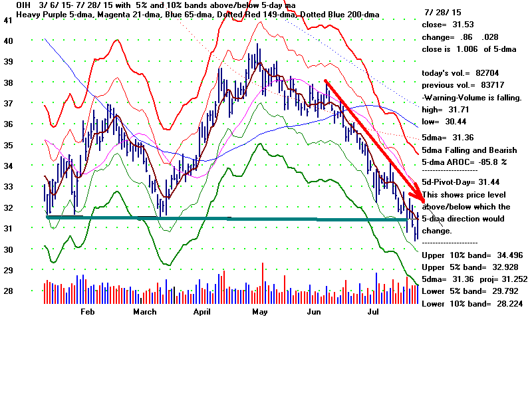The height and width of the screenshot is (399, 532).
Task: Click the 41 label on the price axis
Action: [7, 21]
